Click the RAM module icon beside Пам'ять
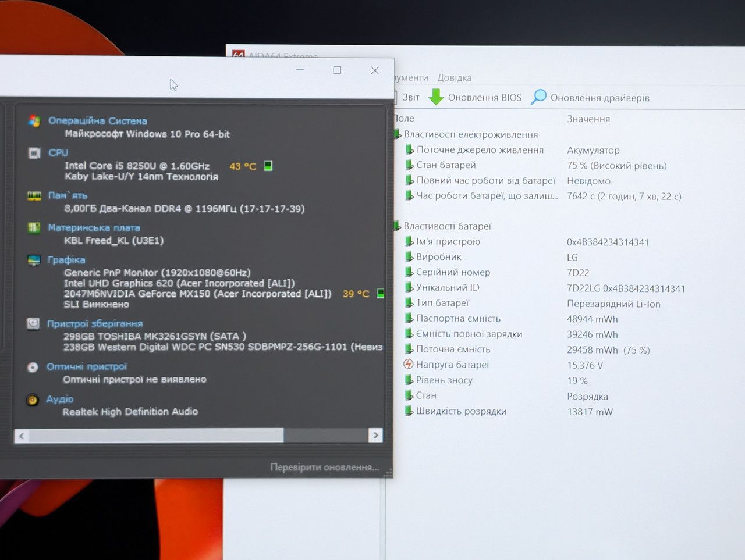Image resolution: width=745 pixels, height=560 pixels. point(34,196)
